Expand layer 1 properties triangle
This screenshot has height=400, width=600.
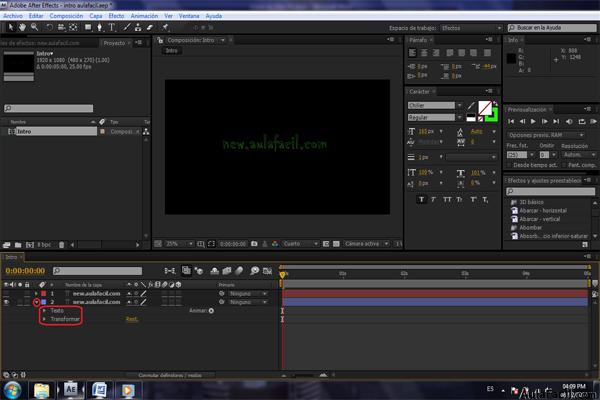point(36,294)
